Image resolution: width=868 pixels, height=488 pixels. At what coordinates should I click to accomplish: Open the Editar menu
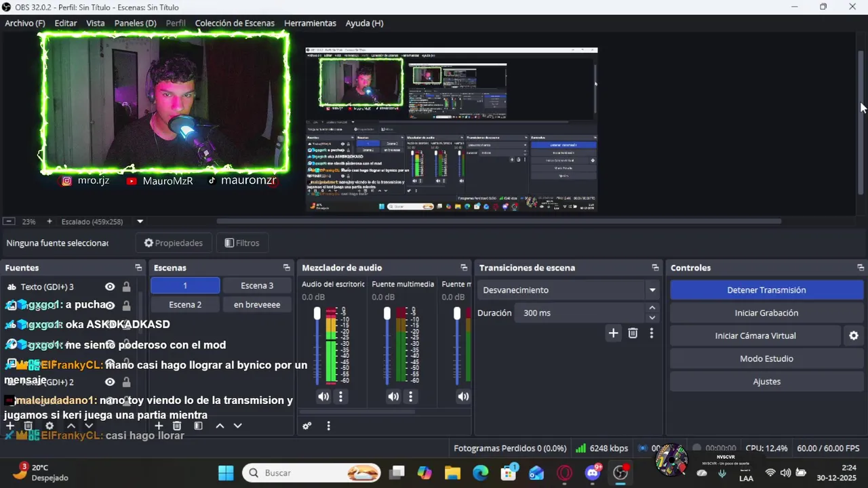tap(66, 23)
